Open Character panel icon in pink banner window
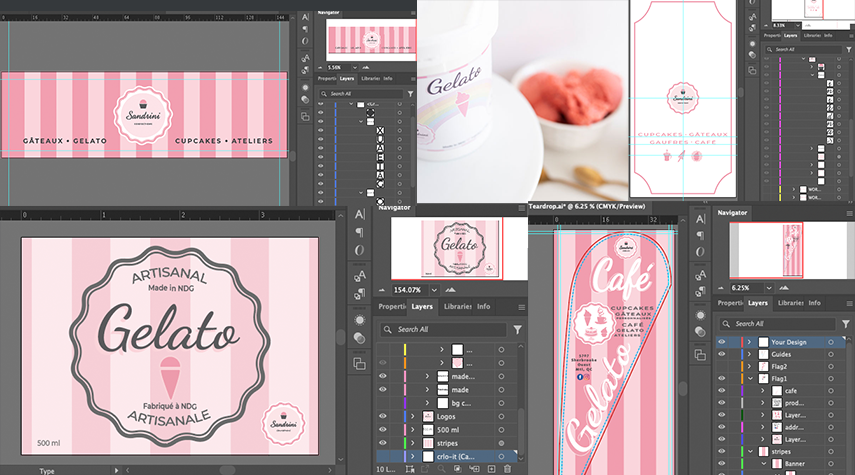Image resolution: width=855 pixels, height=475 pixels. 305,17
